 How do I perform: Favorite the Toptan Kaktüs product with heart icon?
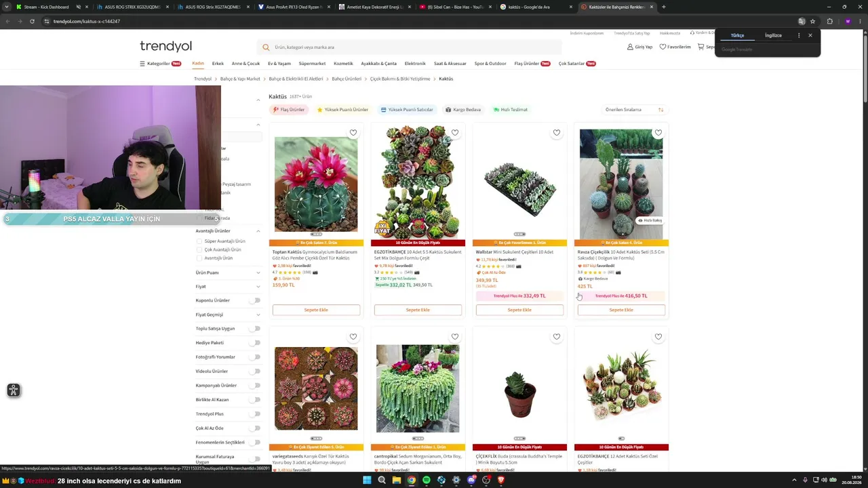click(353, 133)
